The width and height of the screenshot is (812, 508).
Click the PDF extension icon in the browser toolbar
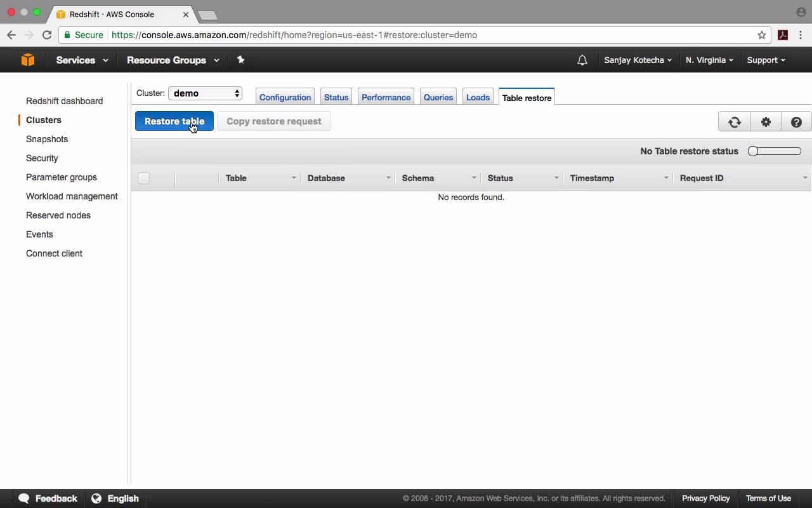(783, 35)
